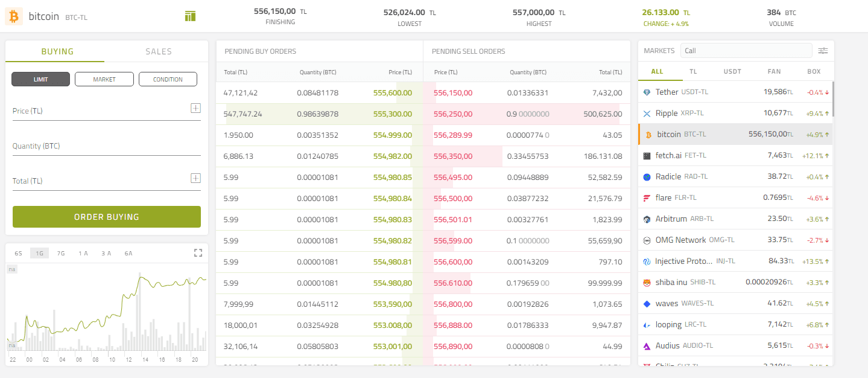Click buy order price 555,600.00
Screen dimensions: 868x378
(x=393, y=93)
